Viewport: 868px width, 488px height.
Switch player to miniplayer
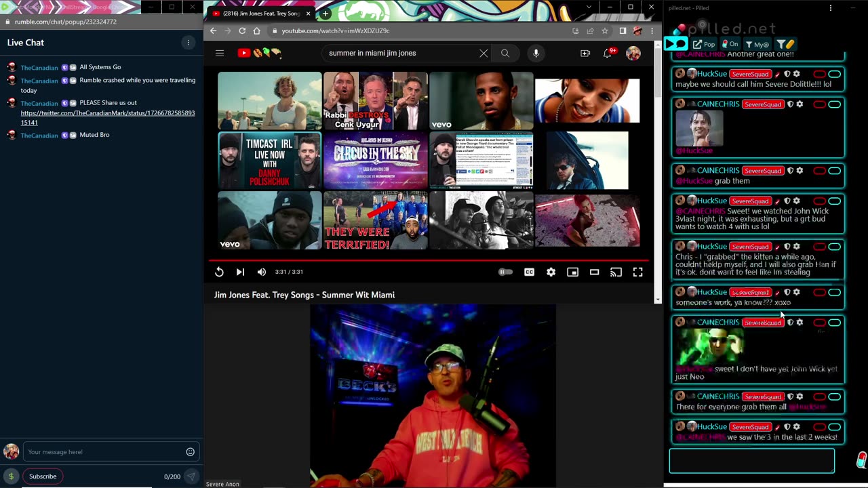click(572, 272)
